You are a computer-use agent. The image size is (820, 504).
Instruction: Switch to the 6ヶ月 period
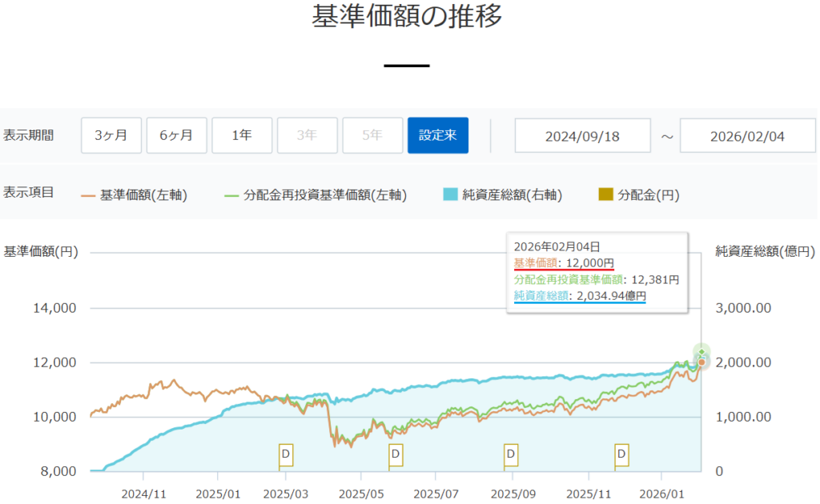[176, 135]
